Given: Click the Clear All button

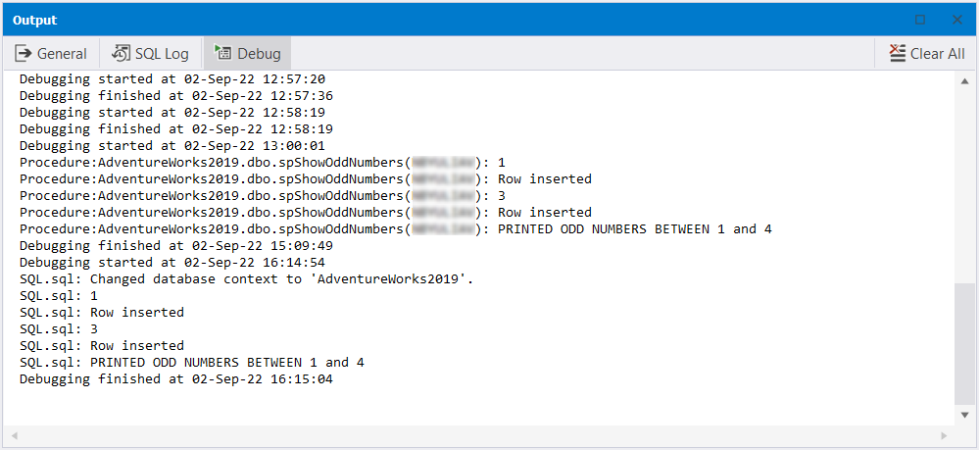Looking at the screenshot, I should [x=927, y=54].
